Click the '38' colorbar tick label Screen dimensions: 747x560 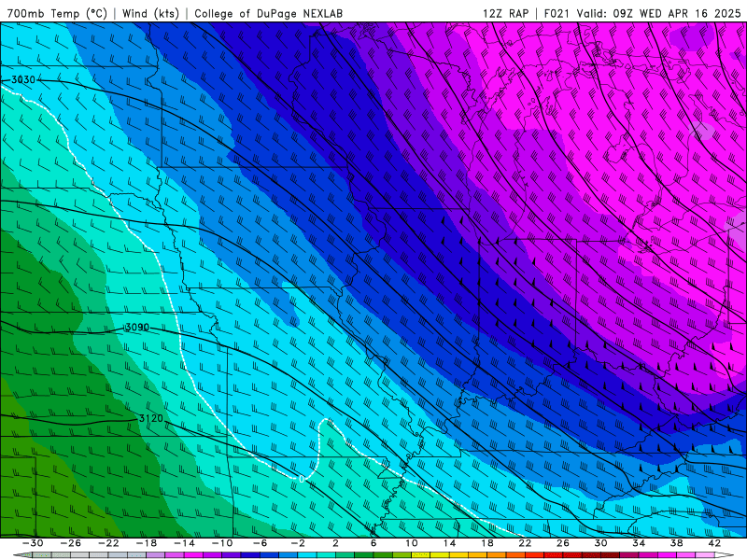676,543
